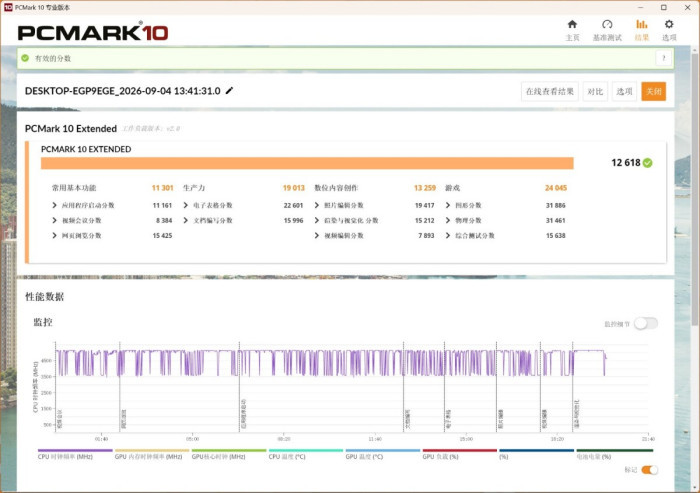
Task: Click the DESKTOP-EGP9EGE result name text
Action: pos(123,91)
